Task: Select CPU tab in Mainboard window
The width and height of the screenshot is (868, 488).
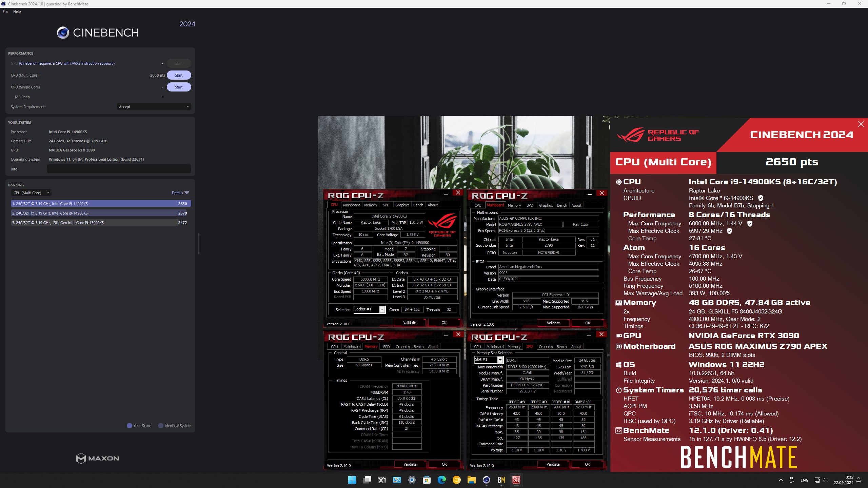Action: (478, 205)
